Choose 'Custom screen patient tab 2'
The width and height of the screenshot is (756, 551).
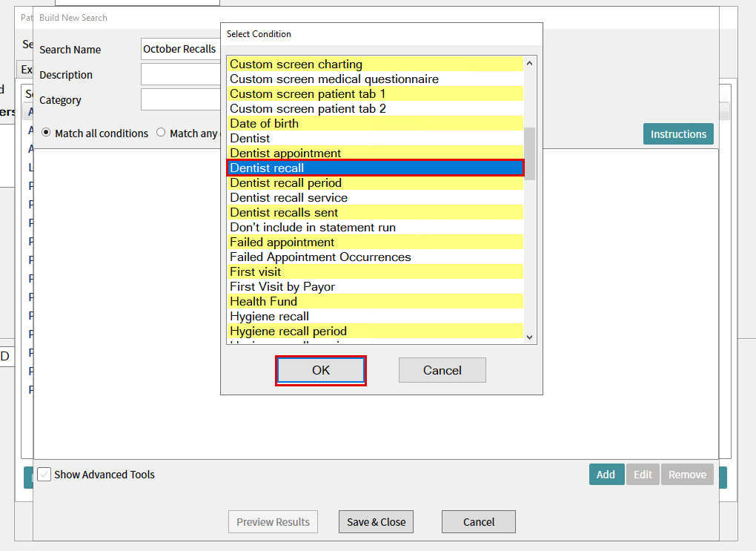click(375, 108)
